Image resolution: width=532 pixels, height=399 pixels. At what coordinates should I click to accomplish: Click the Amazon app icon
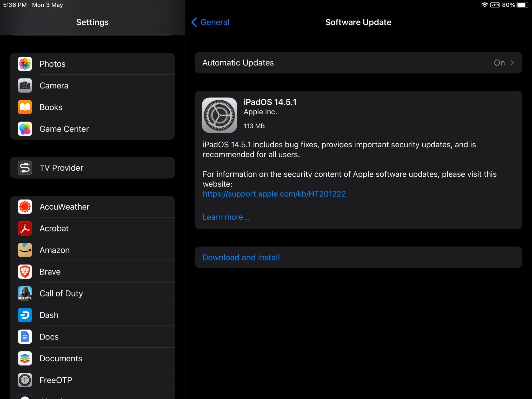pyautogui.click(x=25, y=250)
